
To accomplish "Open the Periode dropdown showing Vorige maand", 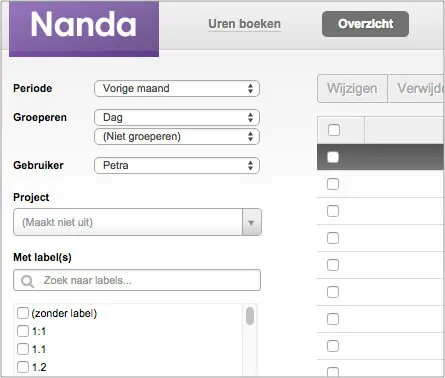I will coord(177,89).
